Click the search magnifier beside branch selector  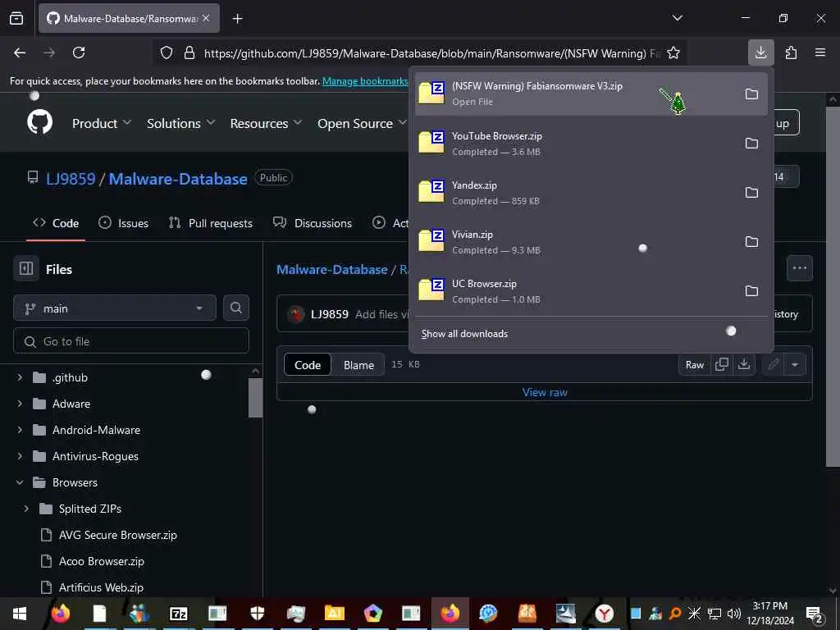pyautogui.click(x=236, y=308)
